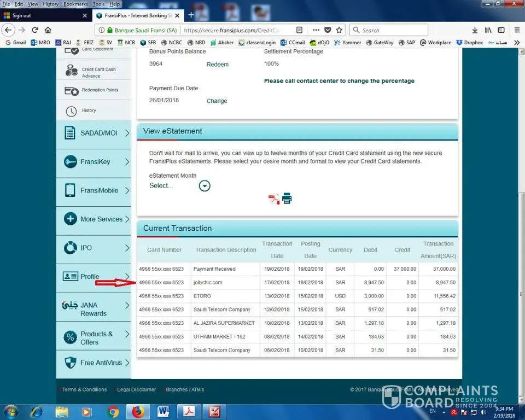The height and width of the screenshot is (420, 525).
Task: Open the Gmail bookmark in bookmarks toolbar
Action: (x=15, y=43)
